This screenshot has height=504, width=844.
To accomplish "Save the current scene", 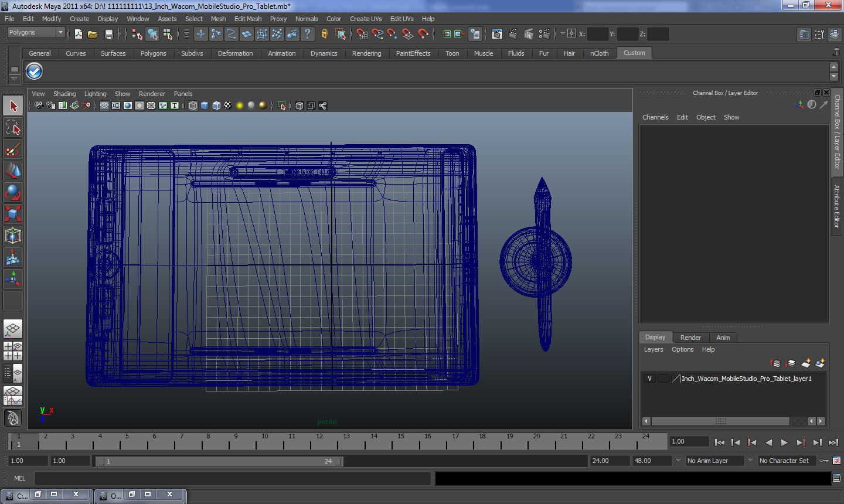I will click(108, 34).
